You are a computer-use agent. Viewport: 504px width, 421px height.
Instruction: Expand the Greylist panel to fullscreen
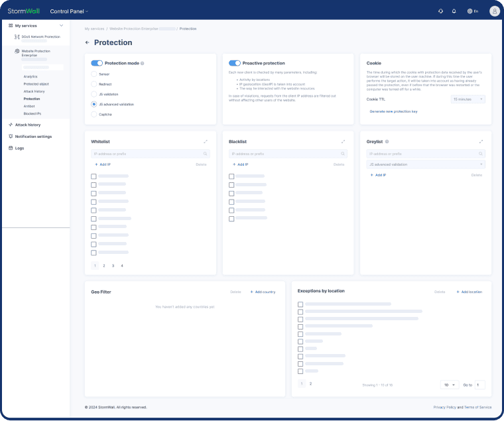pyautogui.click(x=481, y=141)
